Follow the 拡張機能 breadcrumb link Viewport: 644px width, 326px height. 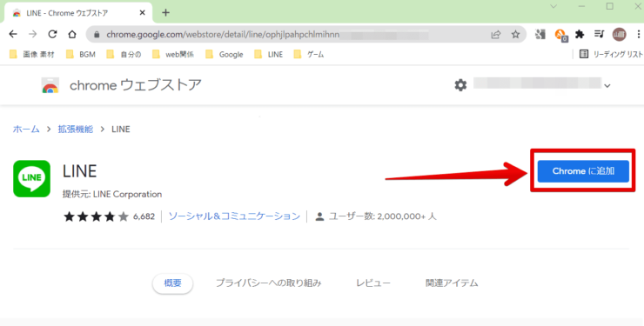point(76,130)
